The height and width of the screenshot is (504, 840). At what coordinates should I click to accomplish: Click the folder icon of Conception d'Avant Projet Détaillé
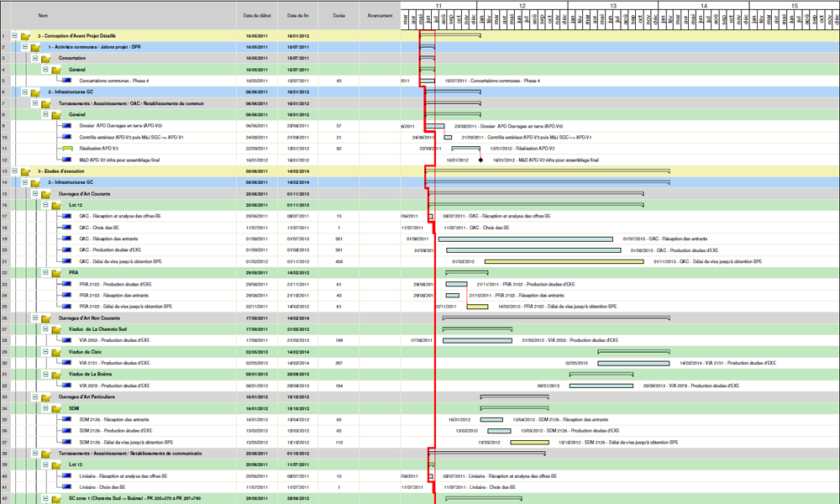25,36
